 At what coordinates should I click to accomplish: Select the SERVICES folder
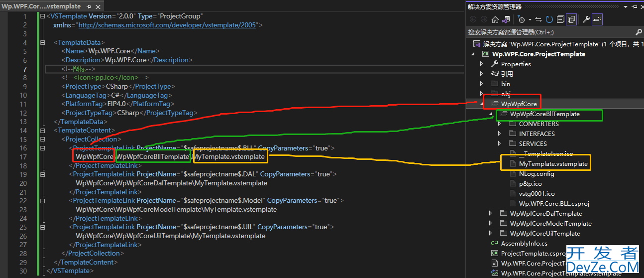(x=528, y=143)
